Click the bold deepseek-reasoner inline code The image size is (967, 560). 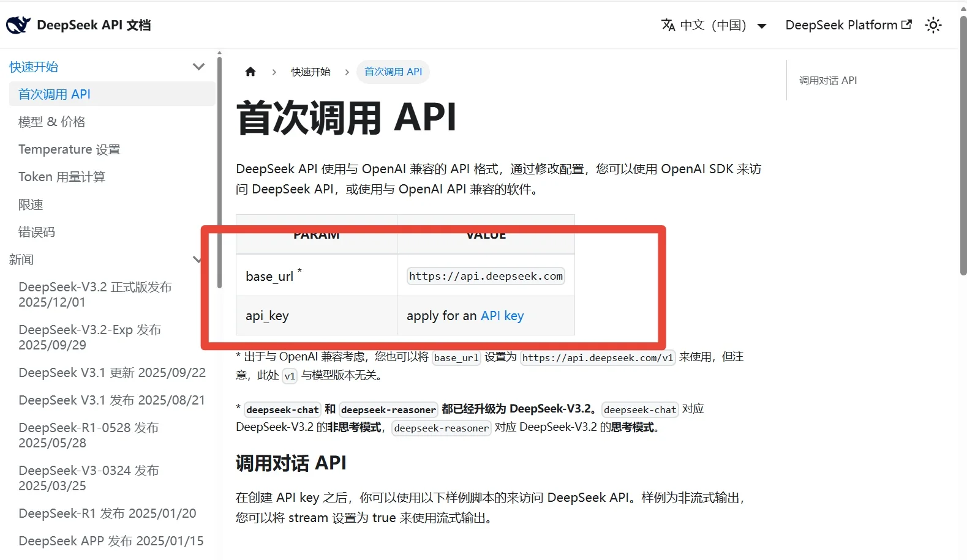(x=388, y=410)
